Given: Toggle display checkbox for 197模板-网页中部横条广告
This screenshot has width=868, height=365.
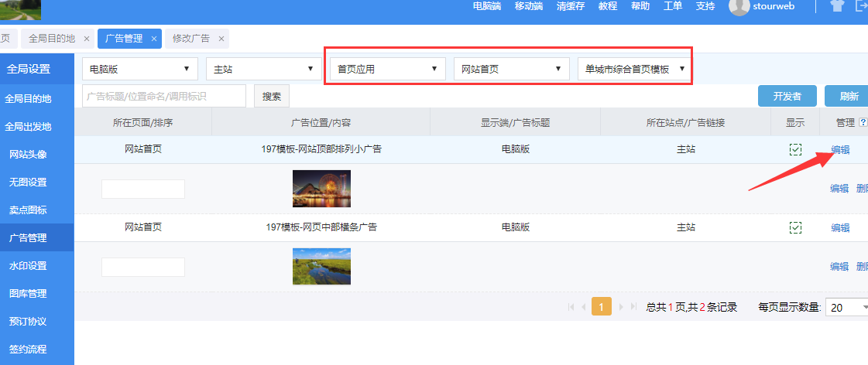Looking at the screenshot, I should coord(795,227).
